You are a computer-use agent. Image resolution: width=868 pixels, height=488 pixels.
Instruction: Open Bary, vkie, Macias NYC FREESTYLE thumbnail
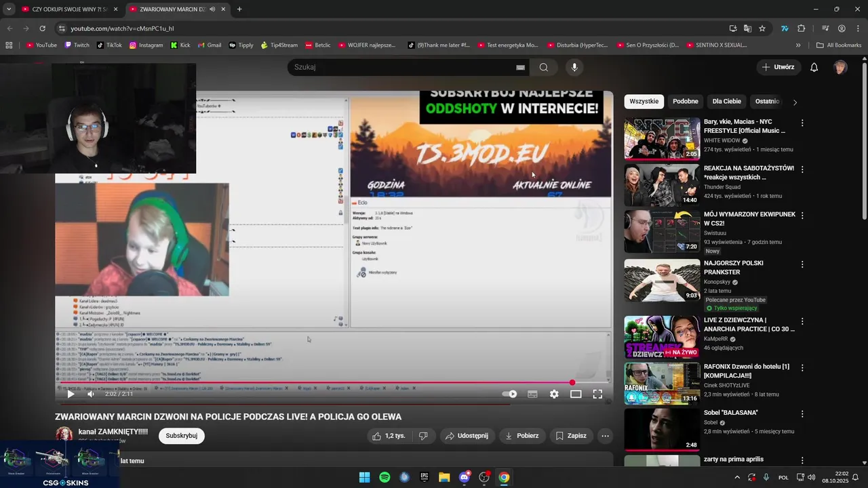pos(662,139)
